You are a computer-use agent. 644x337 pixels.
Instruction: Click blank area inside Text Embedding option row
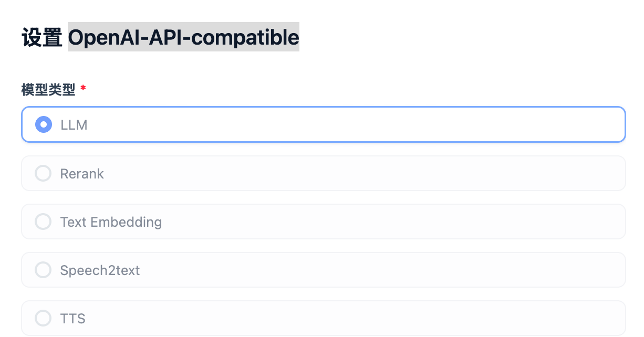[x=368, y=222]
